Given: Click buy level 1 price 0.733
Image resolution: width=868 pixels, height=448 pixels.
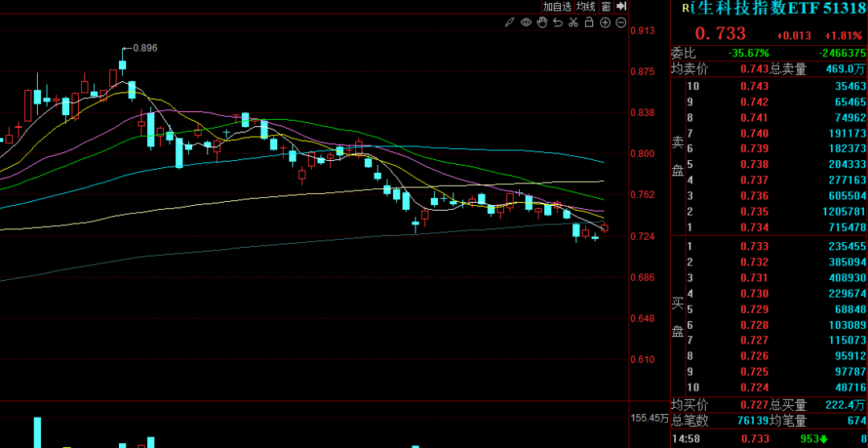Looking at the screenshot, I should 754,247.
